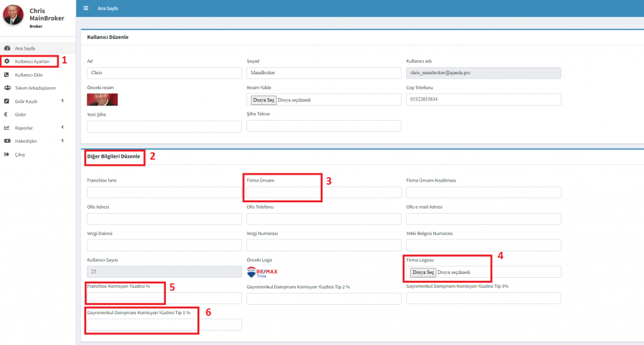Toggle the hamburger menu in top bar
644x345 pixels.
86,8
